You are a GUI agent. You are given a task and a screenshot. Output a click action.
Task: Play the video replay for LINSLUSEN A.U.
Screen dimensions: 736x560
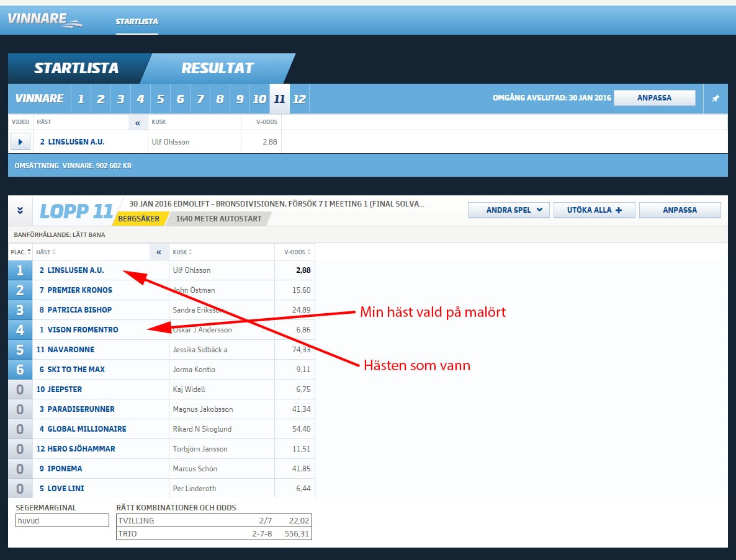(x=20, y=142)
